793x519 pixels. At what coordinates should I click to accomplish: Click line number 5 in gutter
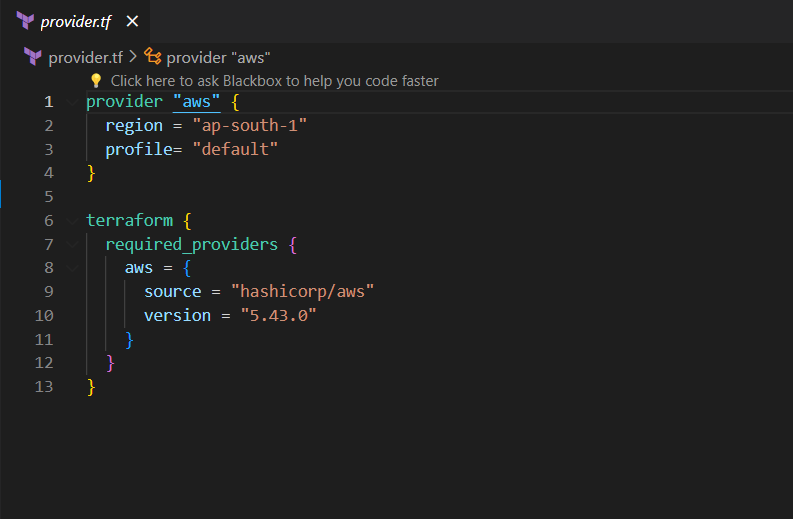point(49,197)
